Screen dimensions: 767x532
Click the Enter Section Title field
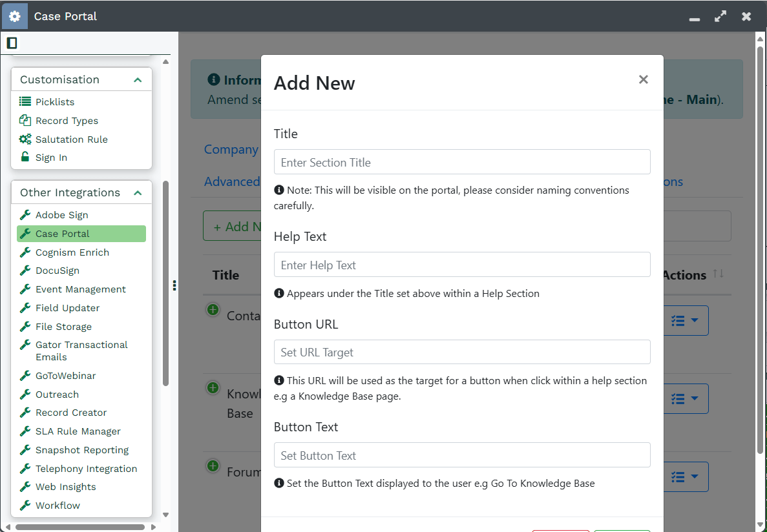pyautogui.click(x=461, y=162)
